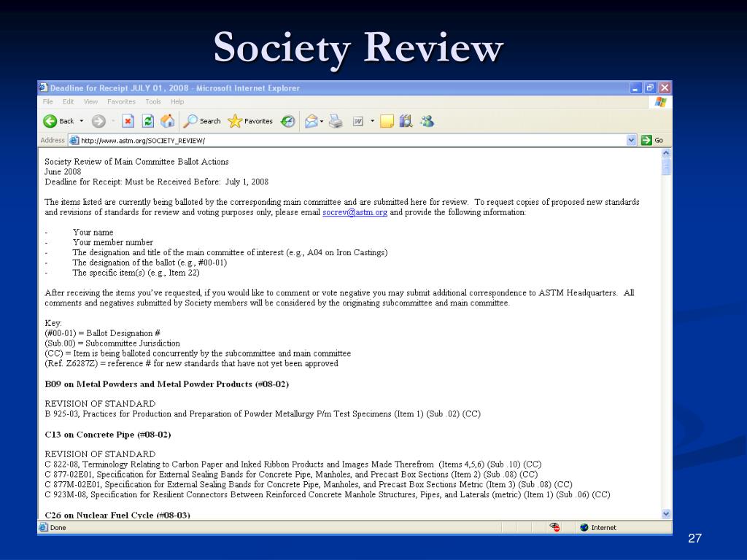This screenshot has width=747, height=560.
Task: Click the IE document icon in title bar
Action: tap(43, 87)
